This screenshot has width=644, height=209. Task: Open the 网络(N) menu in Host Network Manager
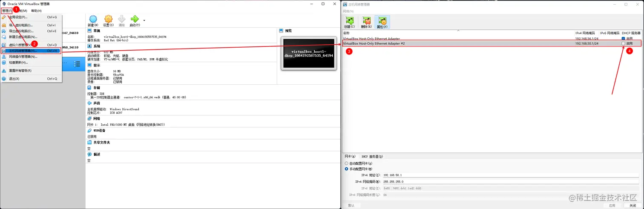348,11
